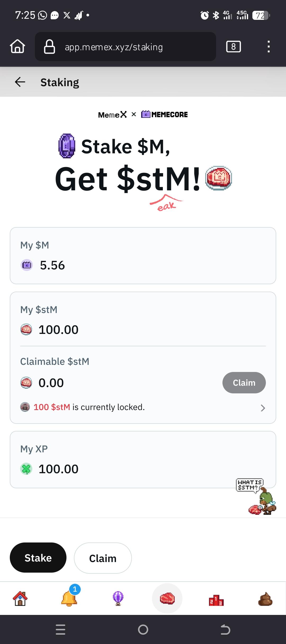Tap the poop icon in bottom navigation
This screenshot has width=286, height=644.
[265, 599]
